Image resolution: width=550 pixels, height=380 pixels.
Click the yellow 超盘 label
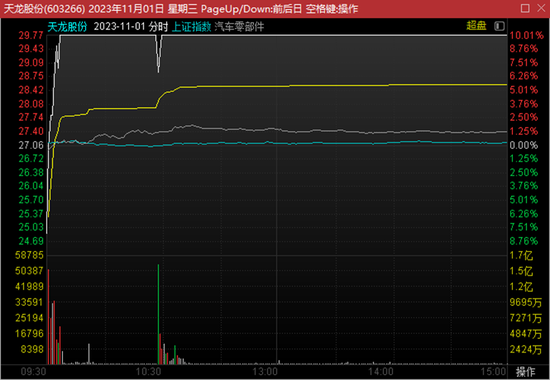click(476, 26)
